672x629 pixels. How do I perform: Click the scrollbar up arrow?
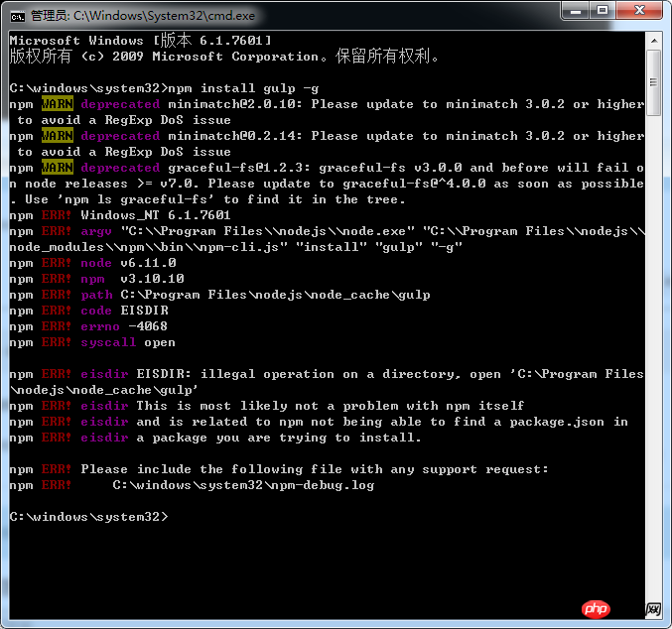654,41
